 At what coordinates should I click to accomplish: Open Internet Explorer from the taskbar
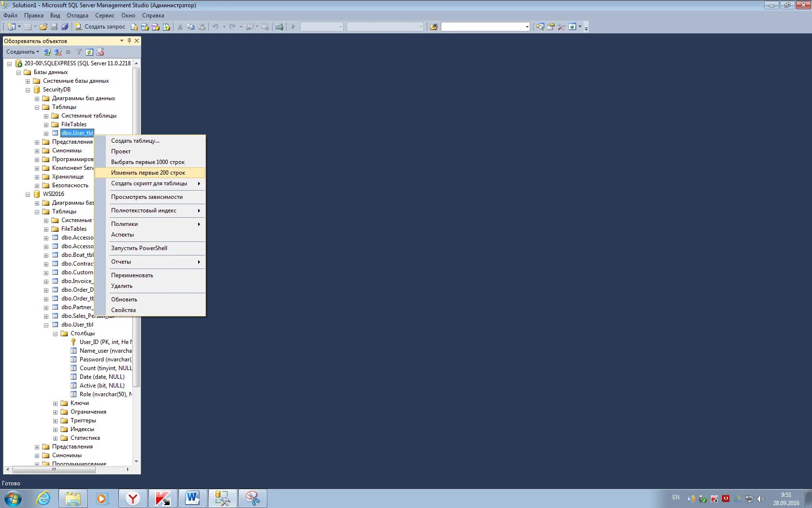pos(43,498)
